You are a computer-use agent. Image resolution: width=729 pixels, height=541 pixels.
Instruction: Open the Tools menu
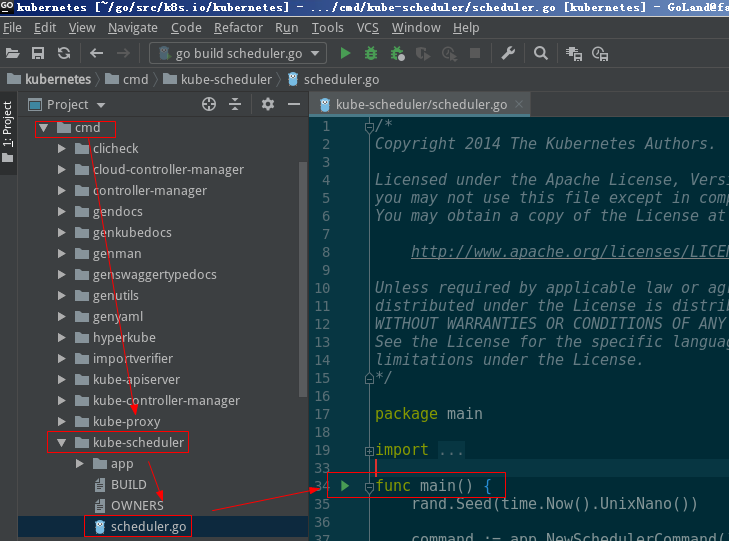point(327,28)
